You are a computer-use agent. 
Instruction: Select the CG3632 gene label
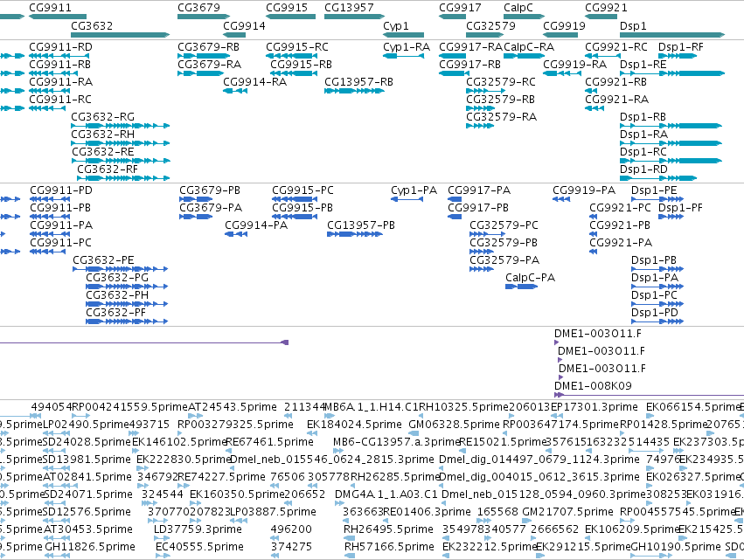point(92,25)
